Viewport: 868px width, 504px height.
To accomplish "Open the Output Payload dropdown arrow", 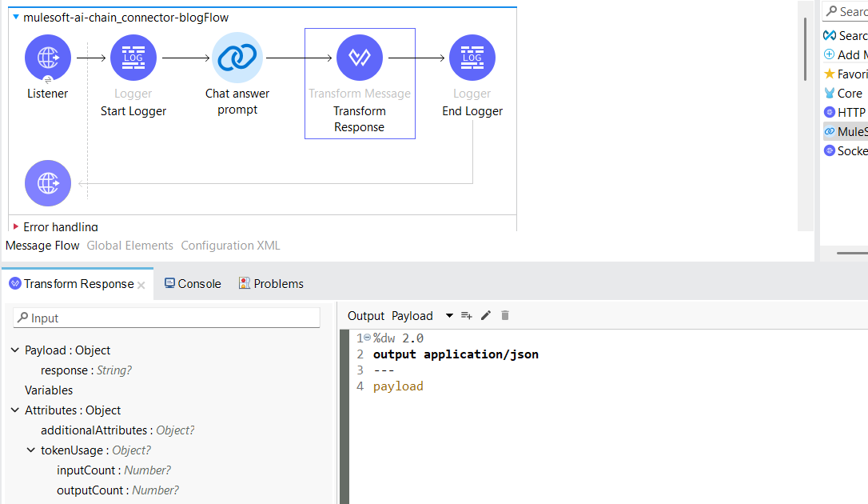I will click(449, 316).
